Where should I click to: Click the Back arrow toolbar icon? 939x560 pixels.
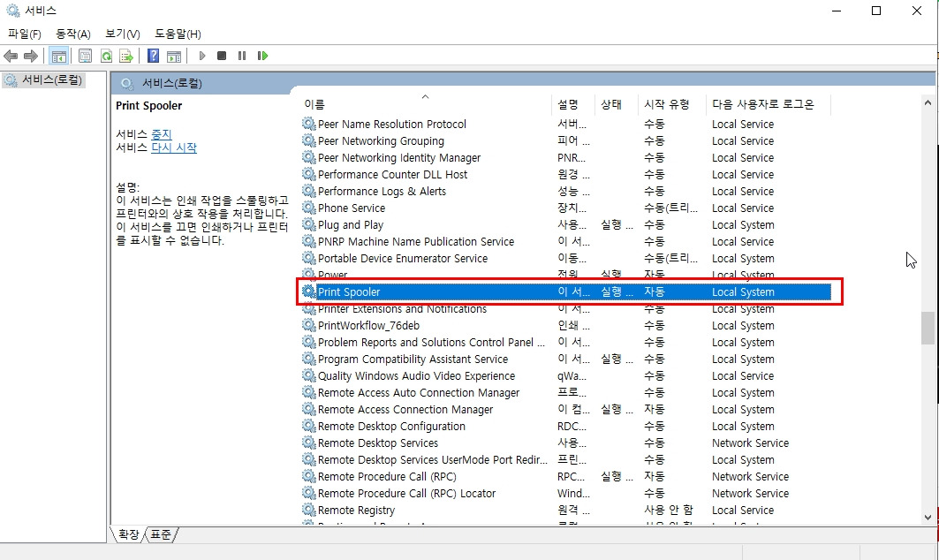click(11, 57)
